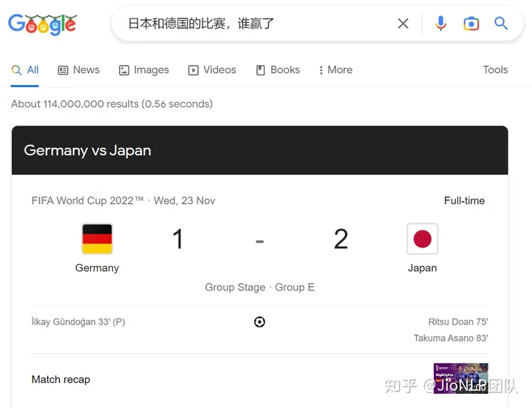Submit search with the magnifying glass icon
The height and width of the screenshot is (408, 532).
[501, 24]
